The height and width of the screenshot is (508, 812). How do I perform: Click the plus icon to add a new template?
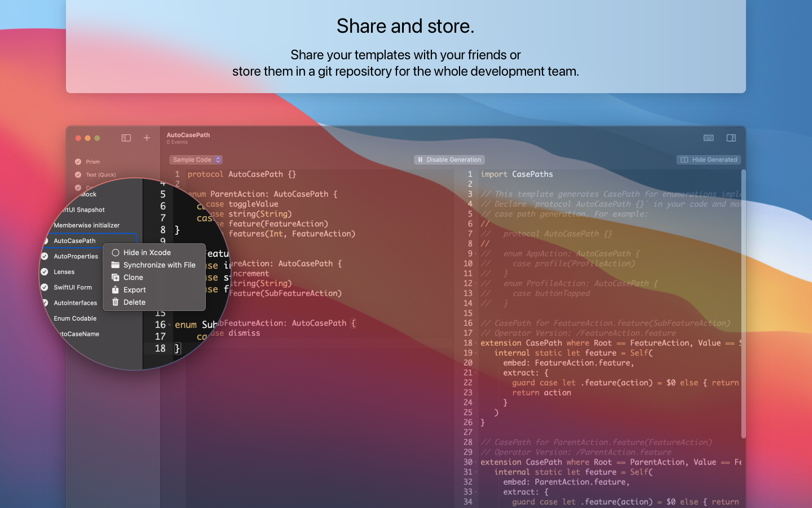146,138
